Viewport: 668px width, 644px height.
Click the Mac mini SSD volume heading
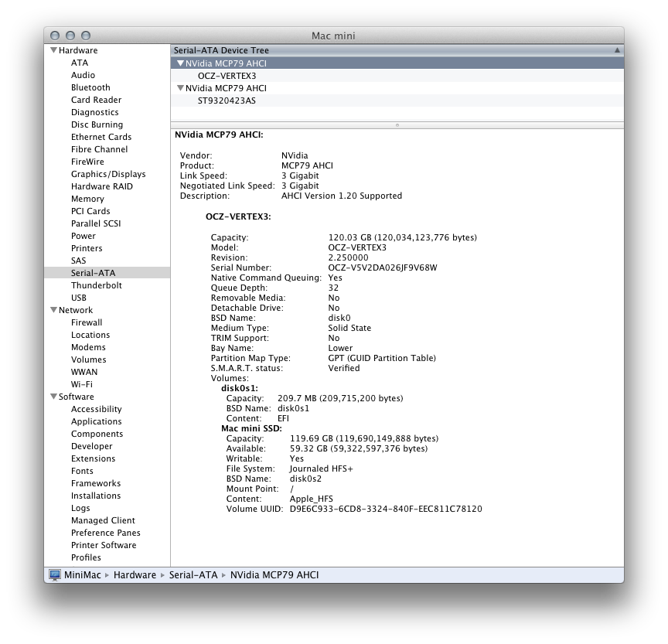click(251, 428)
